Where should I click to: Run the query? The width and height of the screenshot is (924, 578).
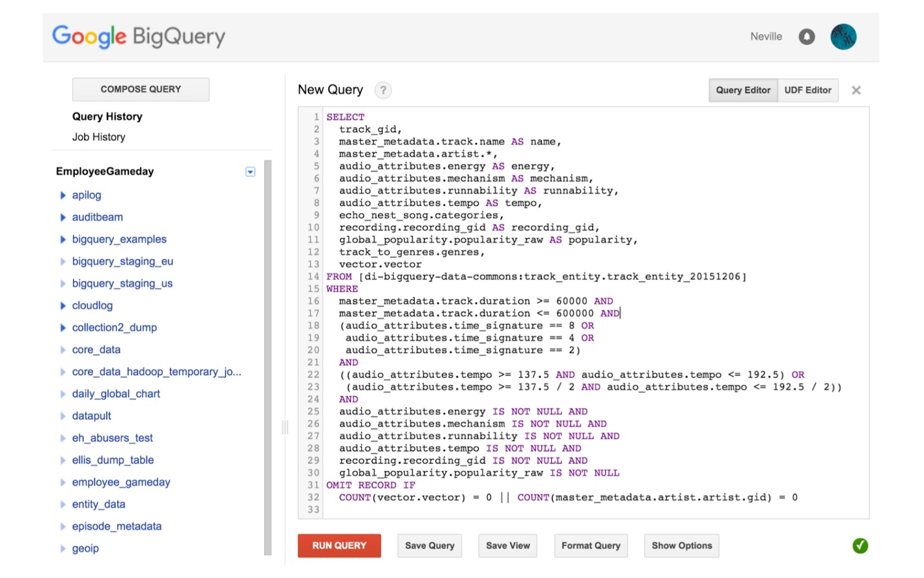click(339, 546)
